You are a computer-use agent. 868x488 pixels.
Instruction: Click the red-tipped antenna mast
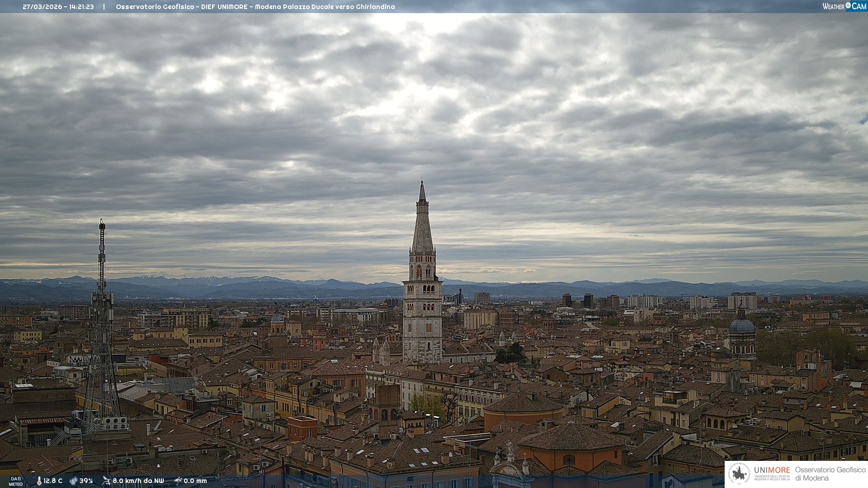pyautogui.click(x=102, y=253)
